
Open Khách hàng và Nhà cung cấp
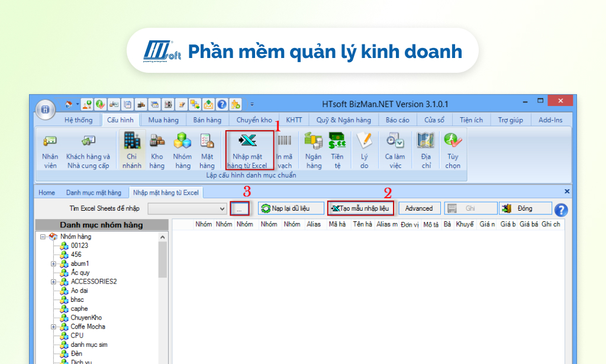pos(88,151)
